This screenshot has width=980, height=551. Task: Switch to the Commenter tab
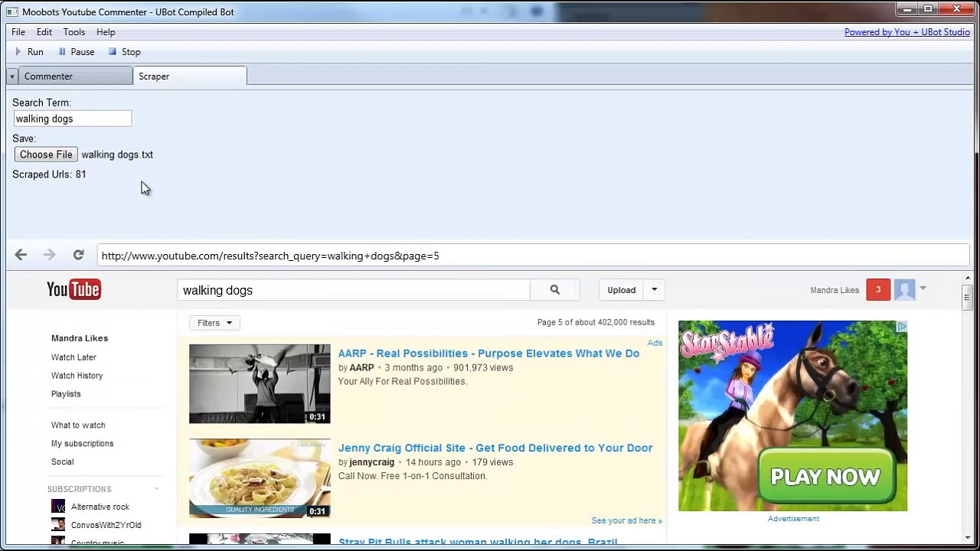[x=75, y=77]
